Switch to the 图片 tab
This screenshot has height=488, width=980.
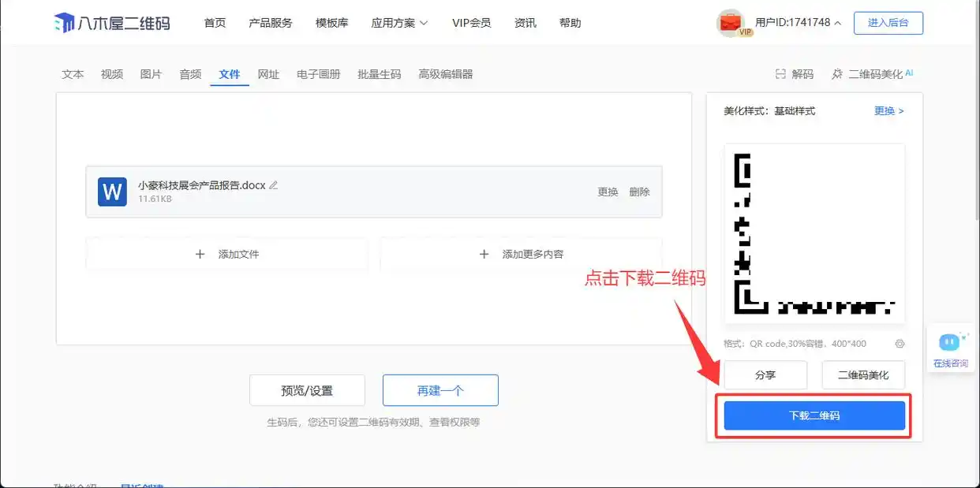coord(151,74)
